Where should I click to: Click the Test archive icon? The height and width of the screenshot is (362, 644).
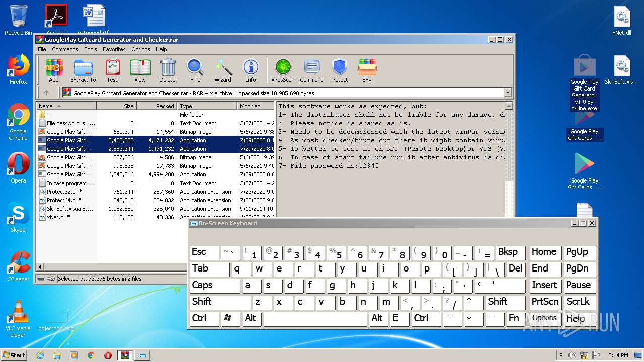click(112, 70)
